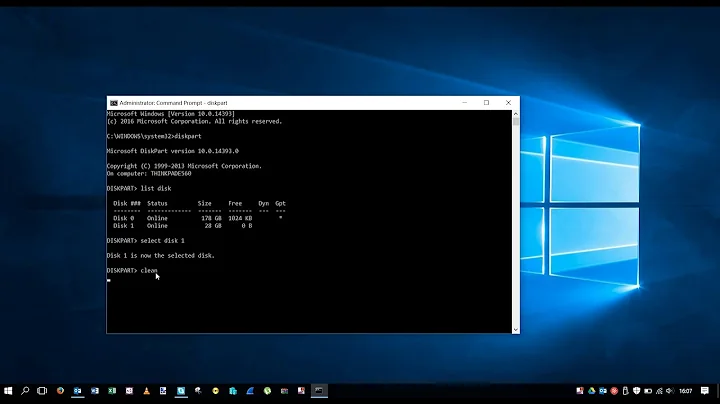Open taskbar Search magnifier
The height and width of the screenshot is (404, 720).
(25, 391)
